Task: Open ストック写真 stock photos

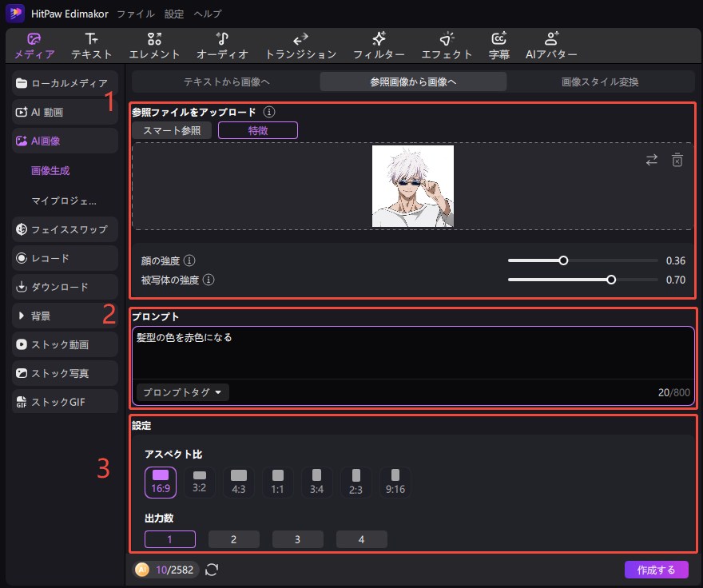Action: coord(65,373)
